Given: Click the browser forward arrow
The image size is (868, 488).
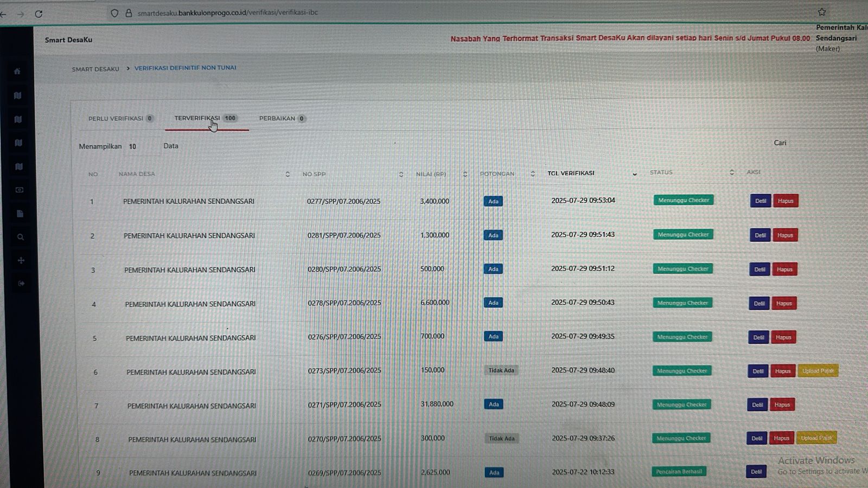Looking at the screenshot, I should pos(21,14).
